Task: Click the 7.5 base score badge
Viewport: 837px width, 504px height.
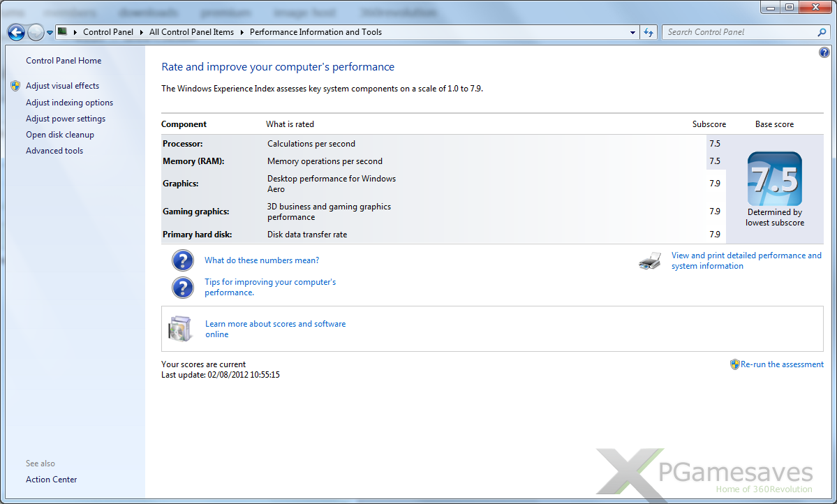Action: coord(774,179)
